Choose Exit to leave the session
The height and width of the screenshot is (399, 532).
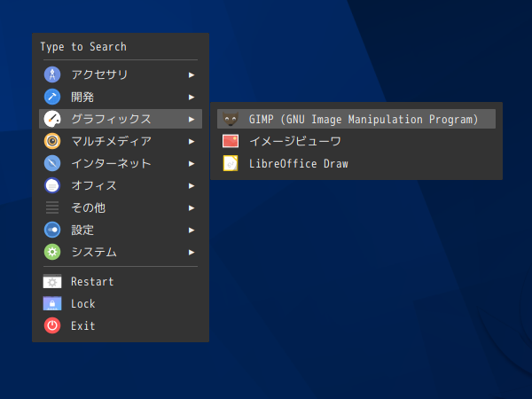pos(121,325)
